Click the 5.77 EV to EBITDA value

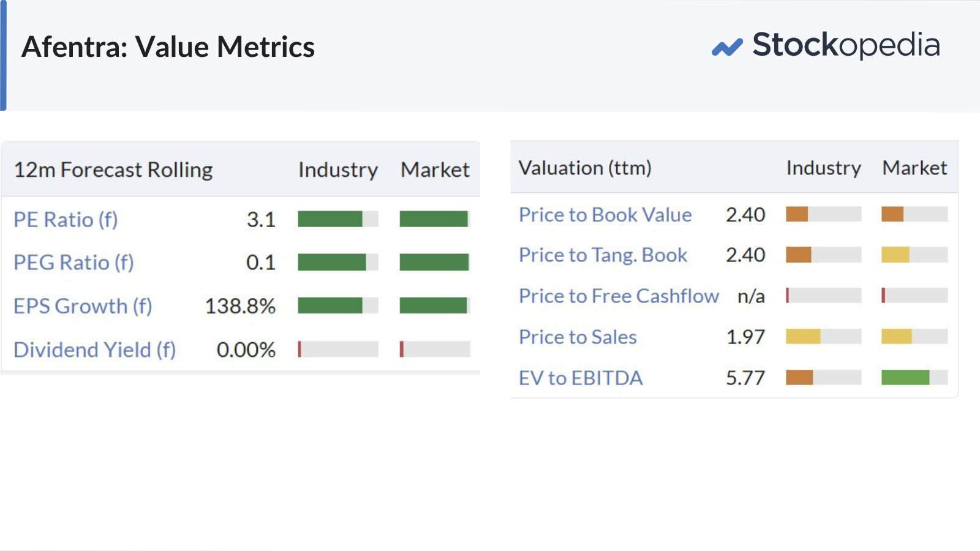(745, 378)
